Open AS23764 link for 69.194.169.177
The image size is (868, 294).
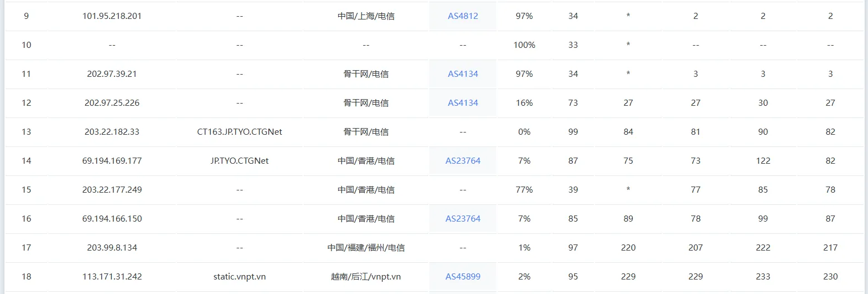coord(463,161)
